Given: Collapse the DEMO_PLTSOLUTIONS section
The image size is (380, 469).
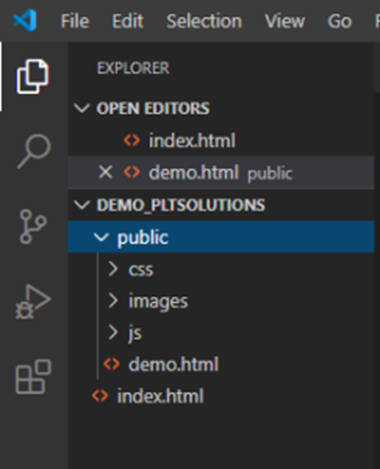Looking at the screenshot, I should coord(82,205).
